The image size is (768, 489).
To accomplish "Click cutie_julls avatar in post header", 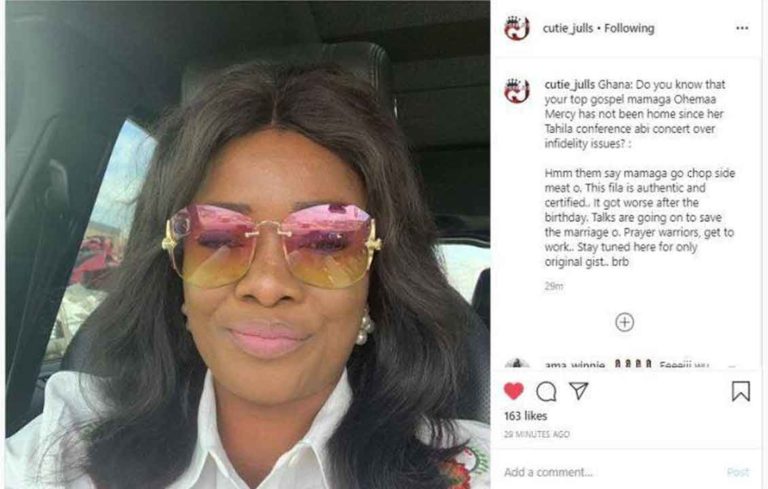I will click(517, 28).
